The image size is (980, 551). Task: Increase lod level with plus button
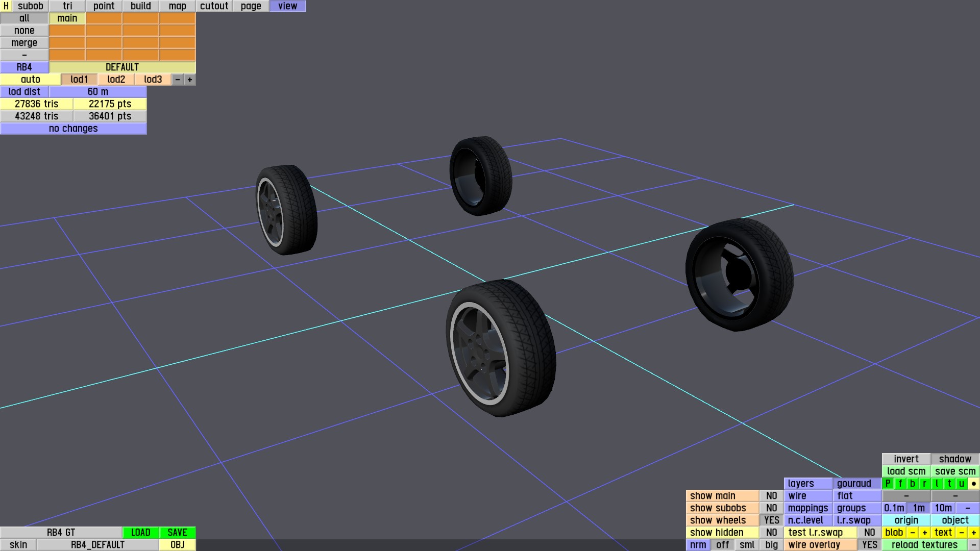click(x=190, y=80)
